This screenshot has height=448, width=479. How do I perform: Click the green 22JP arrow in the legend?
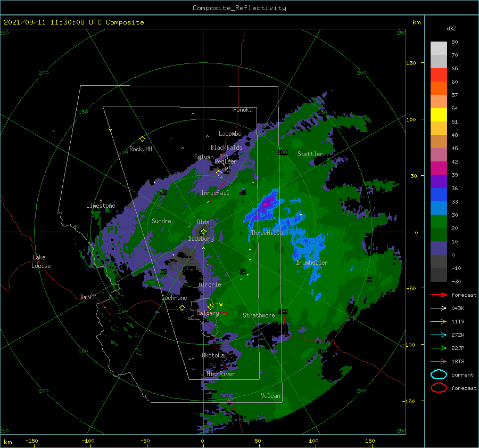point(439,348)
